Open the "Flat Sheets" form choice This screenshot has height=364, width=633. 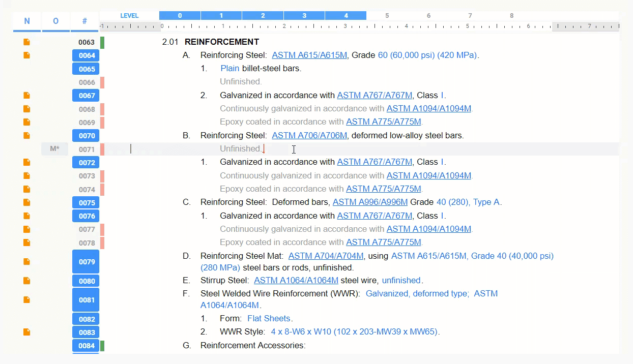(x=269, y=319)
